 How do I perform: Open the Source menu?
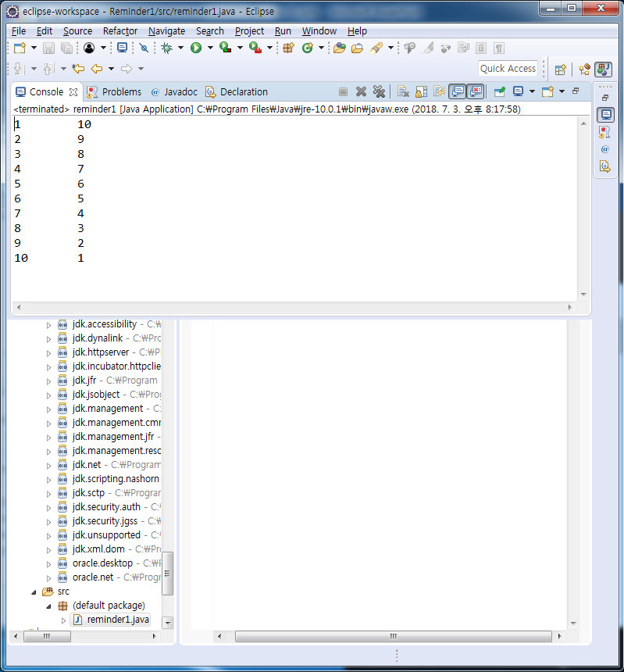point(77,31)
